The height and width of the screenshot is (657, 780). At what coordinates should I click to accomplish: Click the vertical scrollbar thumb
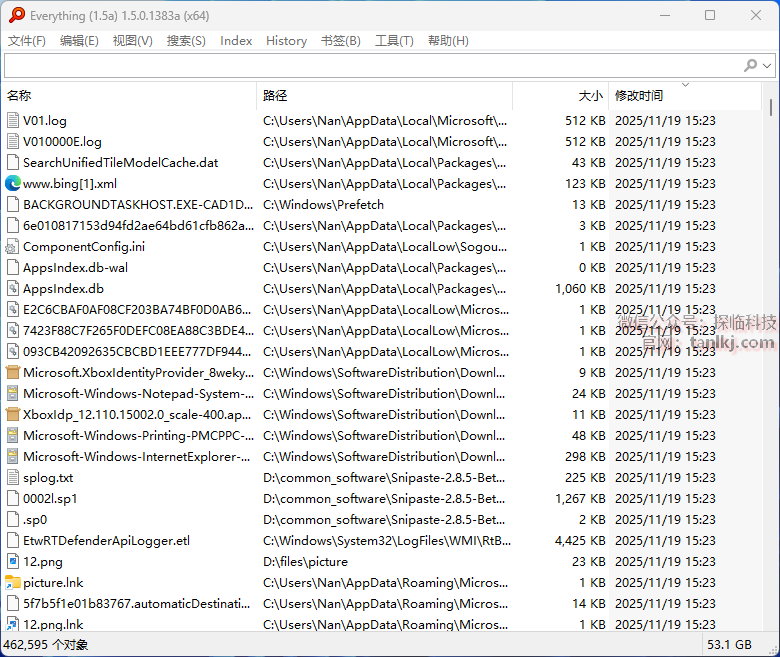pyautogui.click(x=771, y=107)
